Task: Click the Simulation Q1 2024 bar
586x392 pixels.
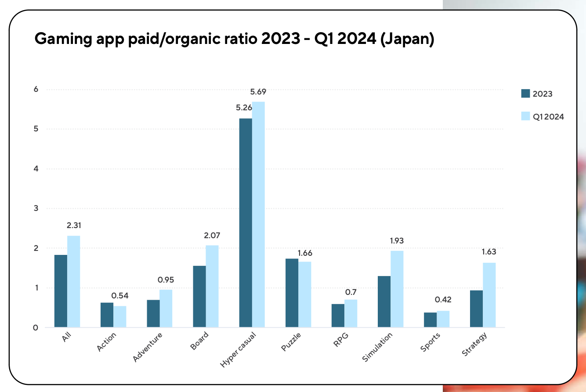Action: (397, 289)
